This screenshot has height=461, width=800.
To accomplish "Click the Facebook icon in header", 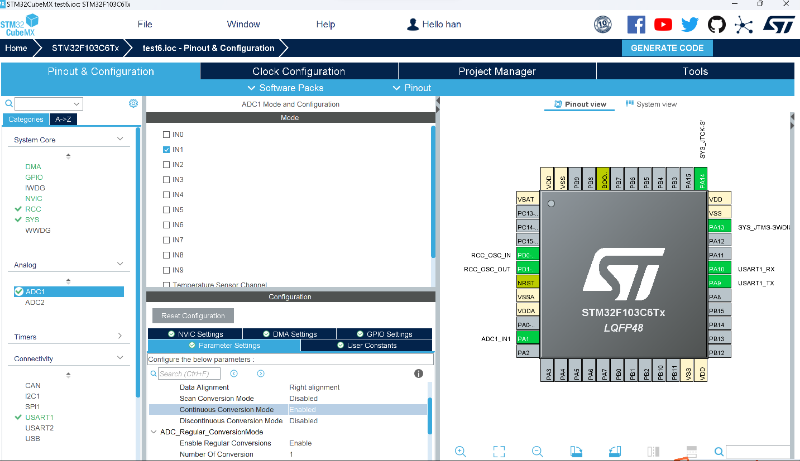I will click(x=636, y=24).
